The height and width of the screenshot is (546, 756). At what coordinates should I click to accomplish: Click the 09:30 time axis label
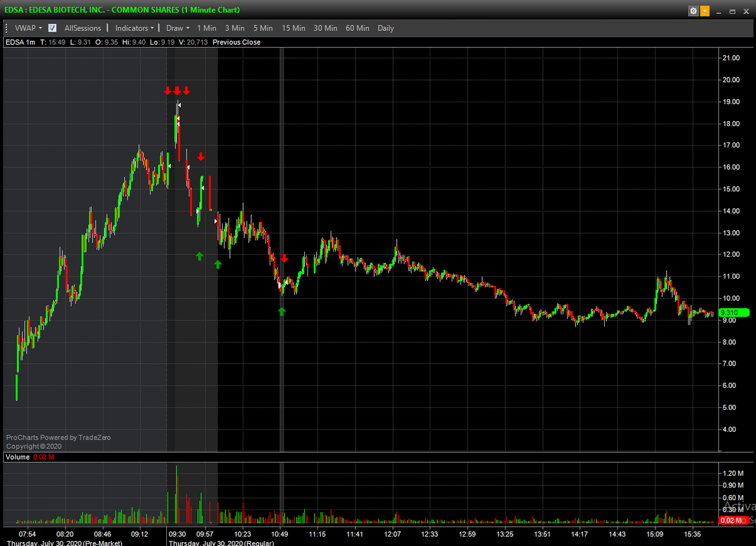tap(177, 534)
